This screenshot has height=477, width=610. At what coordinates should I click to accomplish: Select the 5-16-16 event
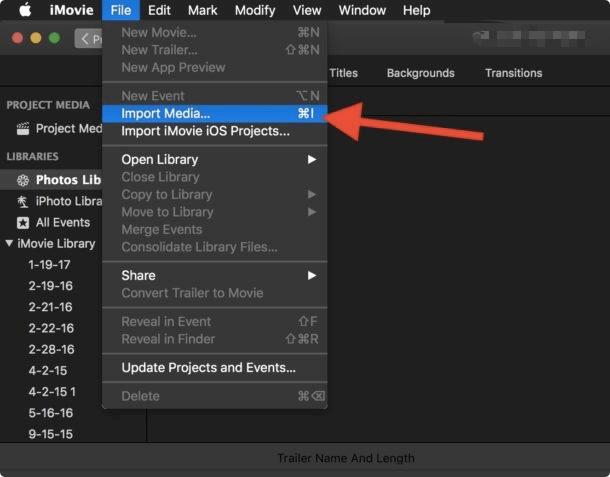coord(50,413)
